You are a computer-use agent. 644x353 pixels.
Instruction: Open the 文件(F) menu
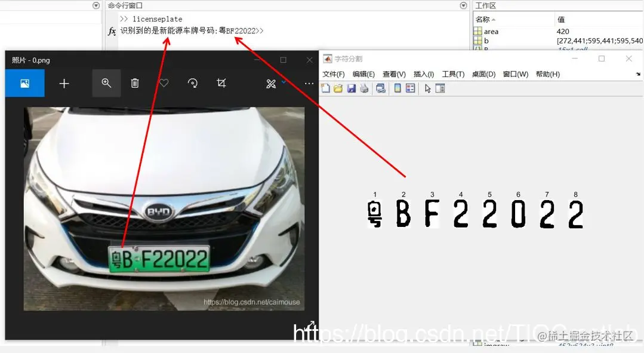click(x=334, y=75)
